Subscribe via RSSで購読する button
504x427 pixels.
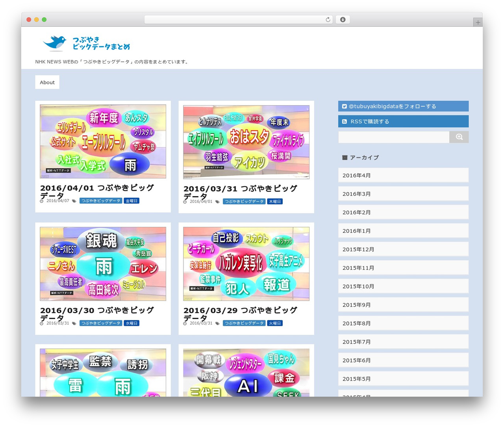(x=403, y=121)
